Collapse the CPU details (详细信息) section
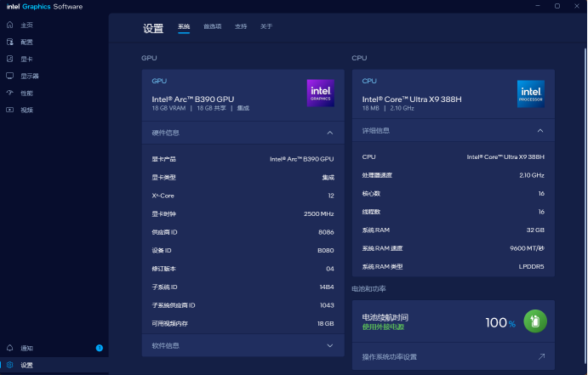 point(539,131)
